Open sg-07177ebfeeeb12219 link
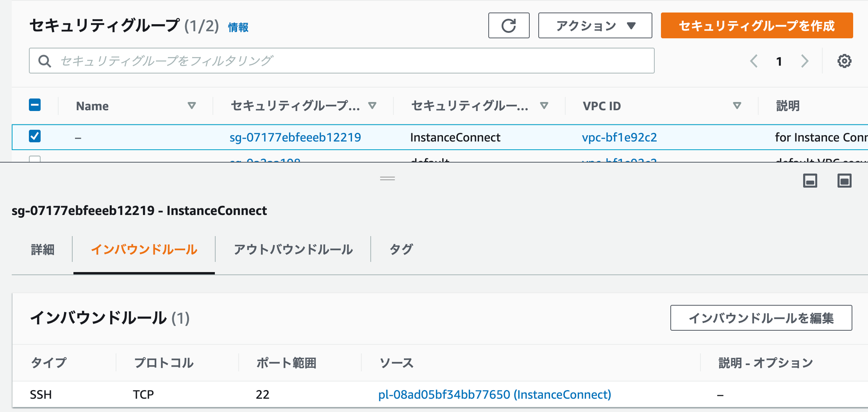The image size is (868, 412). (295, 137)
